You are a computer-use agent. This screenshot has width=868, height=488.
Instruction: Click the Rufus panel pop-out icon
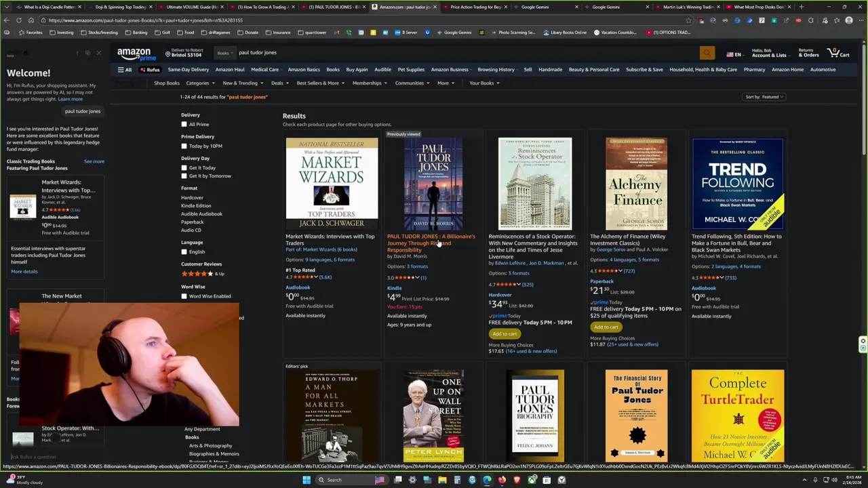(87, 53)
